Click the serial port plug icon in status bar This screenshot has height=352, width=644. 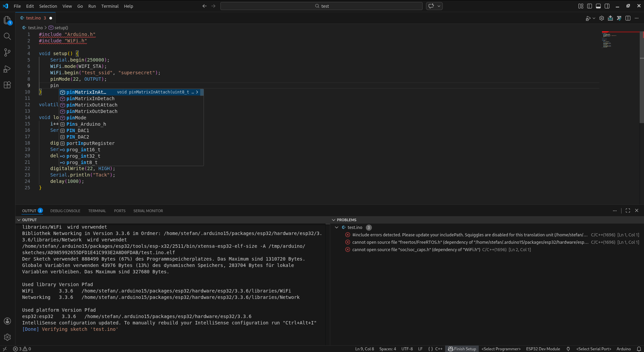[x=568, y=349]
